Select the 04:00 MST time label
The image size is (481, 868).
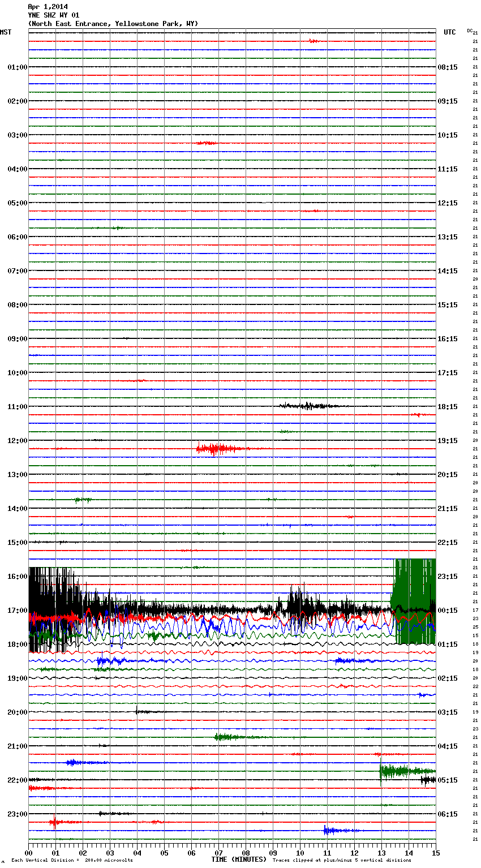click(18, 169)
